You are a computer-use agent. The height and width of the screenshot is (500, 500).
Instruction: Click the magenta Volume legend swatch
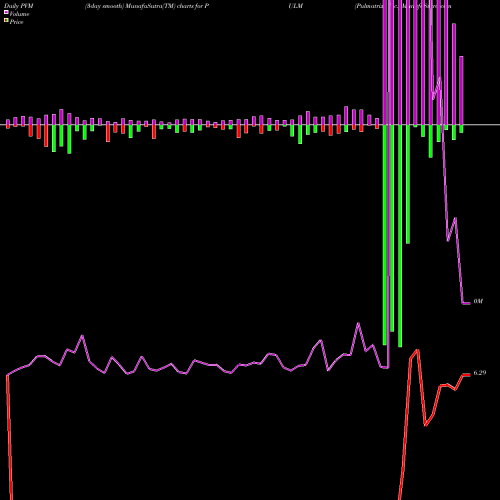6,12
